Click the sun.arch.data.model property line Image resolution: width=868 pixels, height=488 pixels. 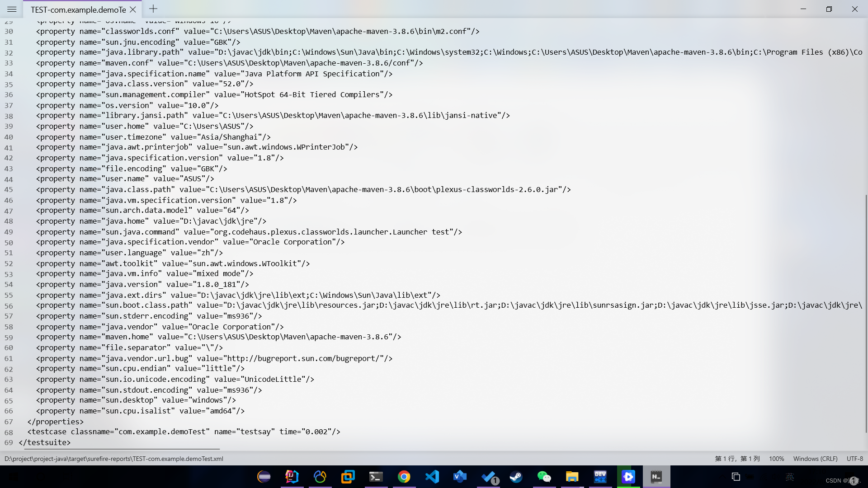tap(142, 211)
